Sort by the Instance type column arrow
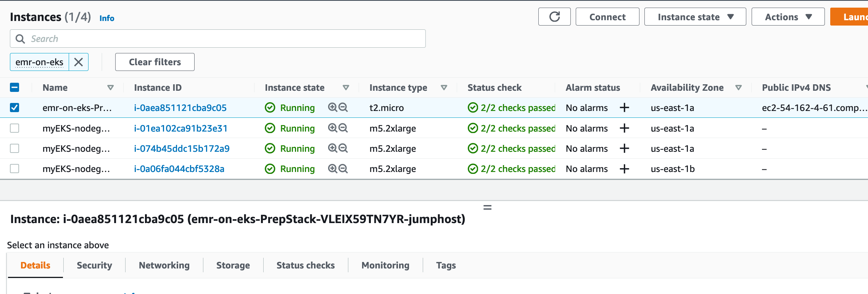The width and height of the screenshot is (868, 294). (x=444, y=88)
